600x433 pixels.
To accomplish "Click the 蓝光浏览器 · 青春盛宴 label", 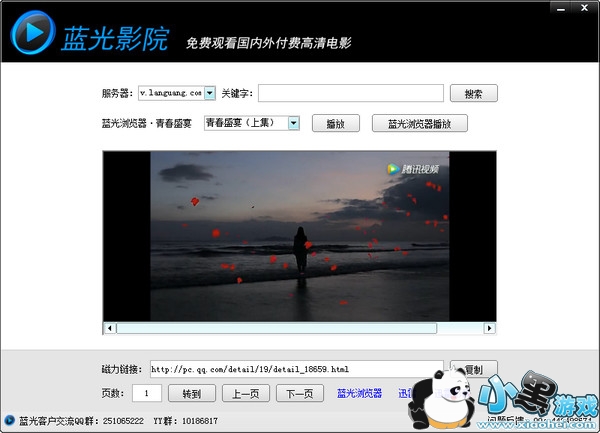I will click(x=147, y=124).
